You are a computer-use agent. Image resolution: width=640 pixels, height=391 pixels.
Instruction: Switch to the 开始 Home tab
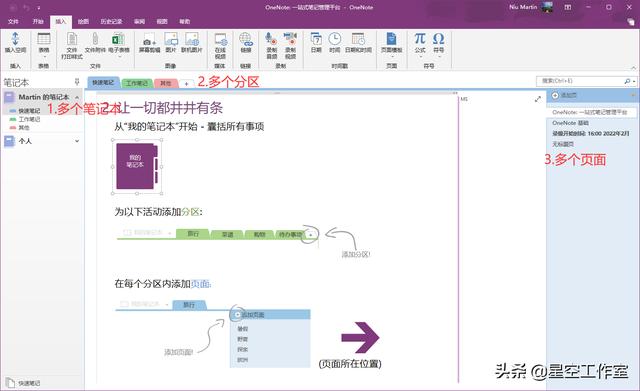pos(38,21)
